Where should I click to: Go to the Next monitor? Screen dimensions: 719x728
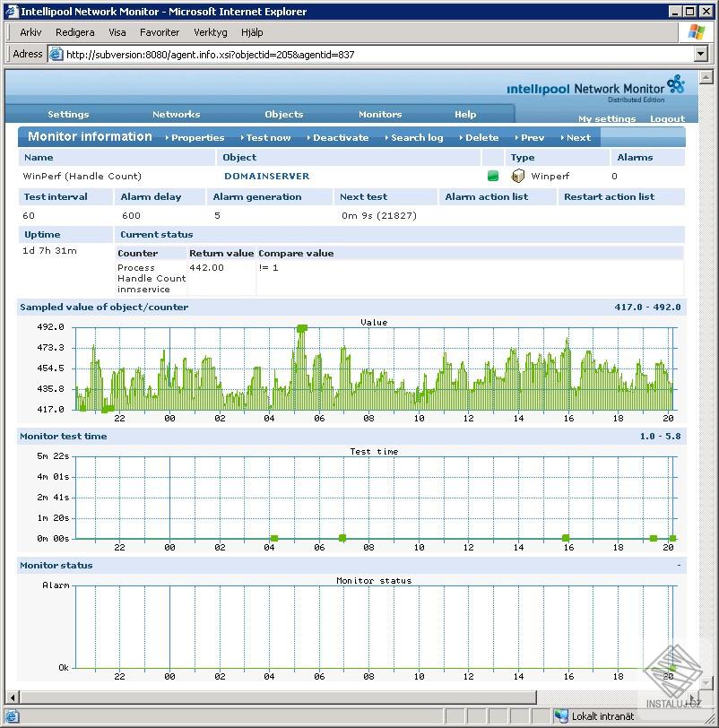pos(576,137)
